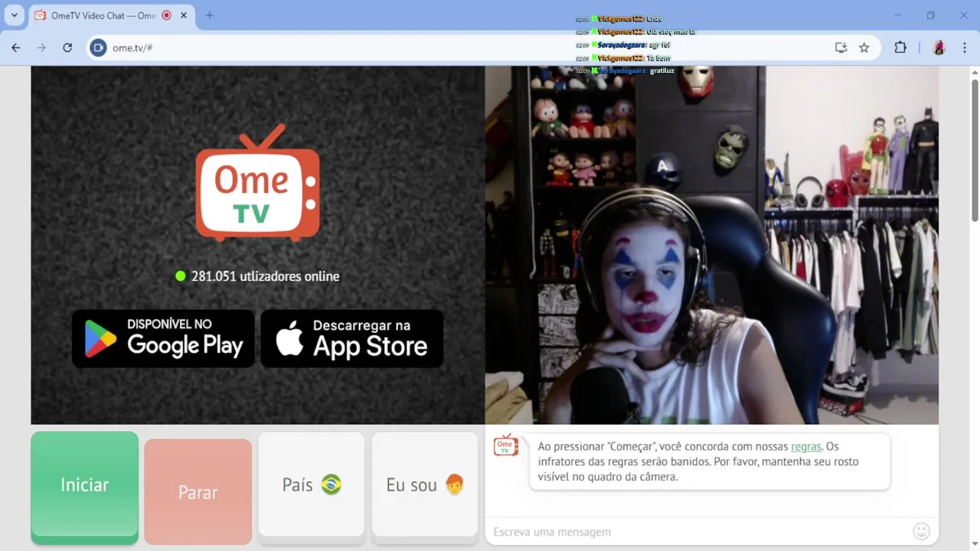Image resolution: width=980 pixels, height=551 pixels.
Task: Open the emoji smiley picker in chat
Action: (921, 530)
